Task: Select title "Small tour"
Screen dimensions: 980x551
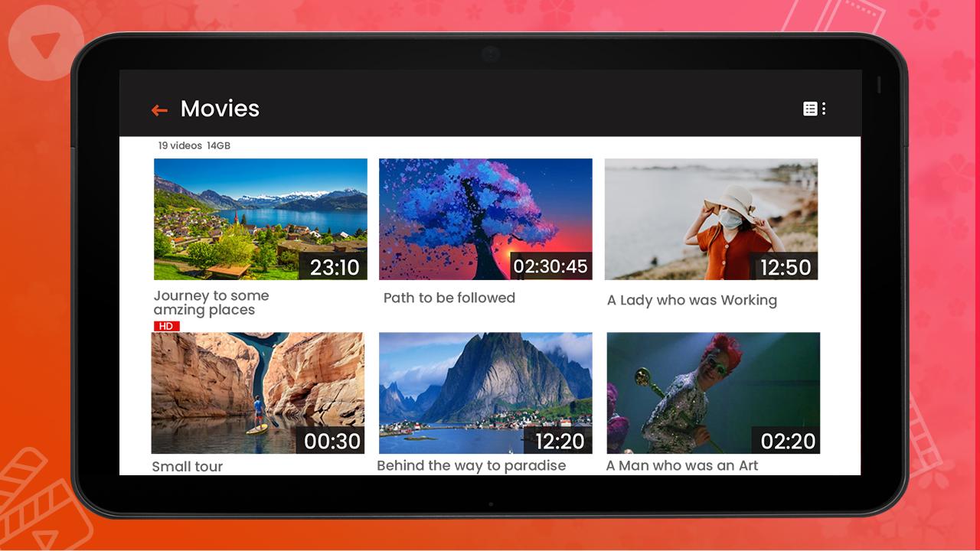Action: [188, 466]
